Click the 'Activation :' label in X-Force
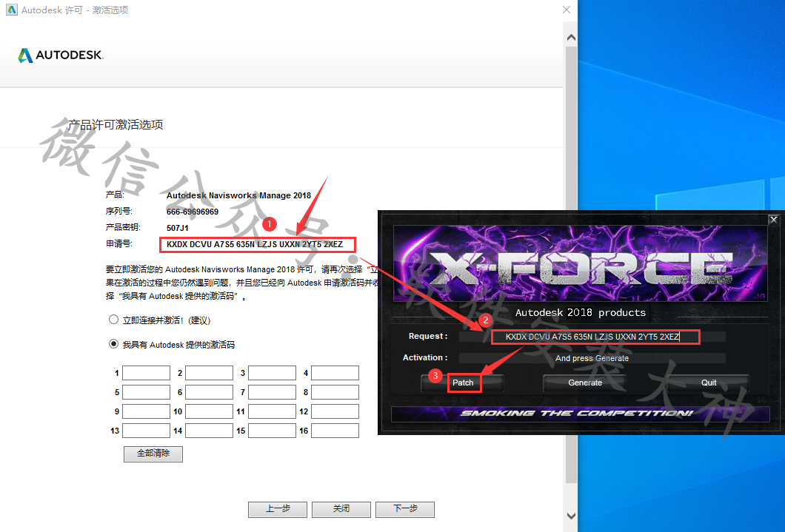The width and height of the screenshot is (785, 532). pos(425,357)
